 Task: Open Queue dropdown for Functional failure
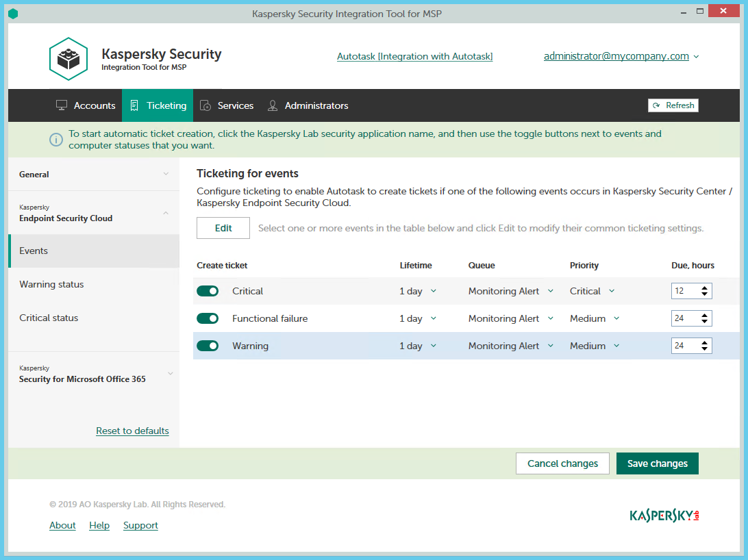pyautogui.click(x=511, y=318)
